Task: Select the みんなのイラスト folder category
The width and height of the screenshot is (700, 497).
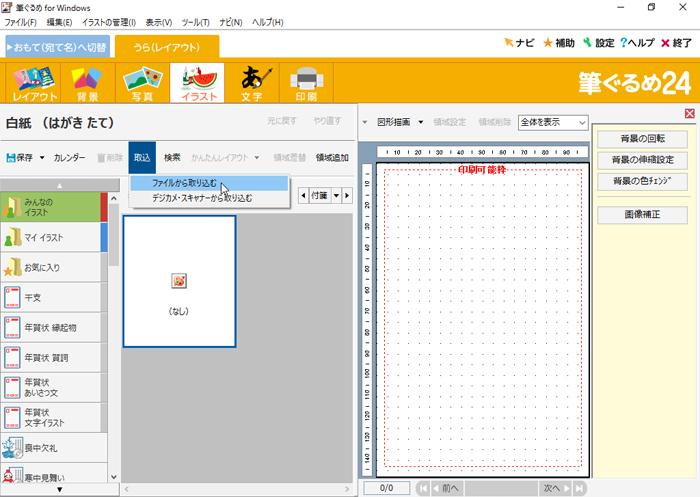Action: pos(50,207)
